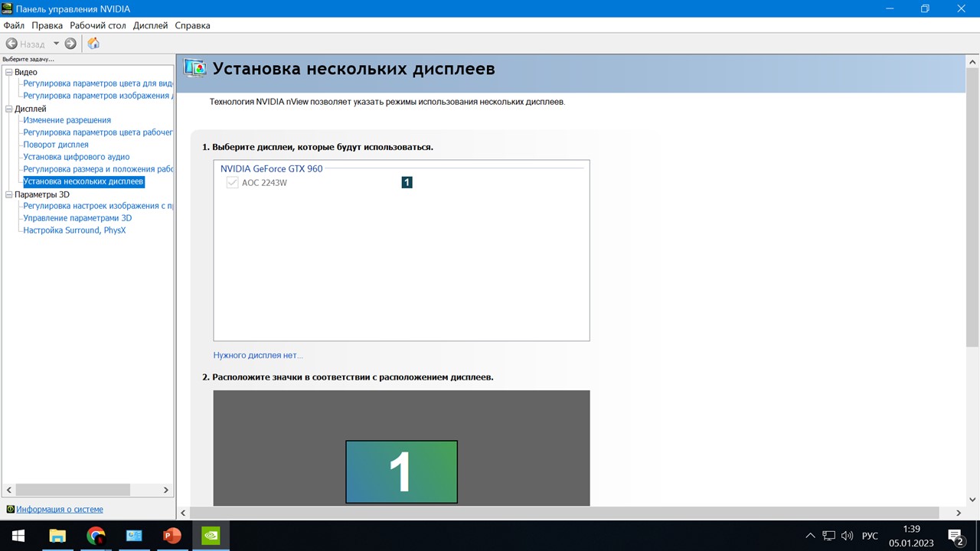Click the NVIDIA icon in the taskbar
Screen dimensions: 980x551
pyautogui.click(x=211, y=536)
